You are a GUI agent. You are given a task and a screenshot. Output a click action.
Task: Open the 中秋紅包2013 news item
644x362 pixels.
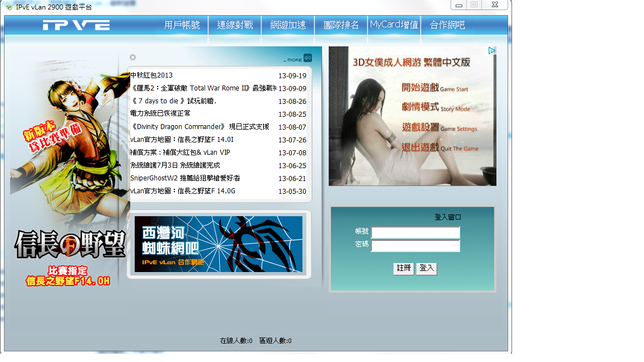[x=151, y=75]
